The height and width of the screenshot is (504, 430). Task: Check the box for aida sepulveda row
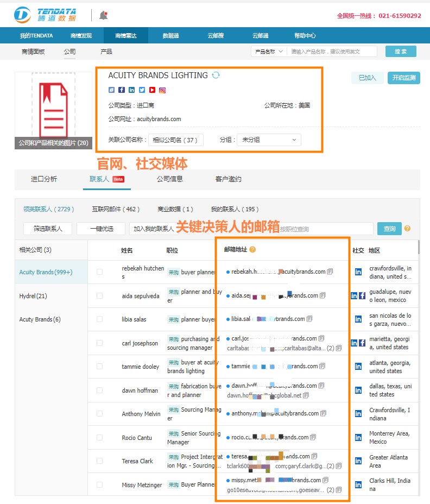[99, 295]
